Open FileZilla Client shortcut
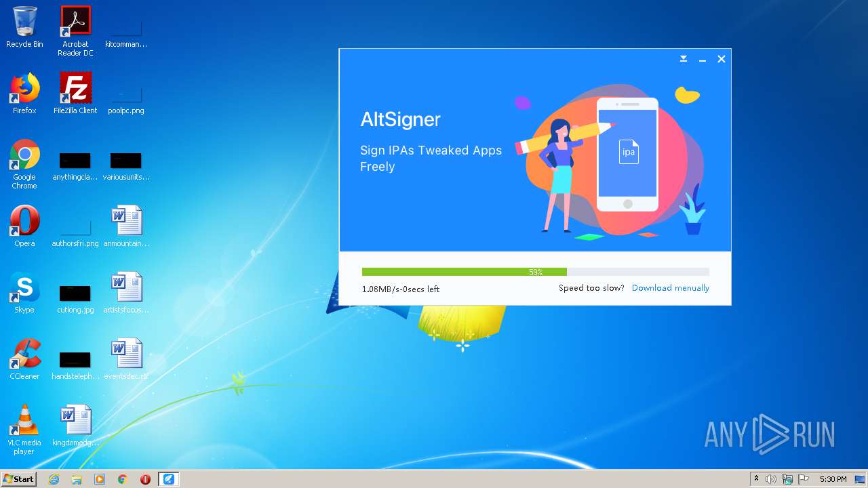Viewport: 868px width, 488px height. coord(75,94)
